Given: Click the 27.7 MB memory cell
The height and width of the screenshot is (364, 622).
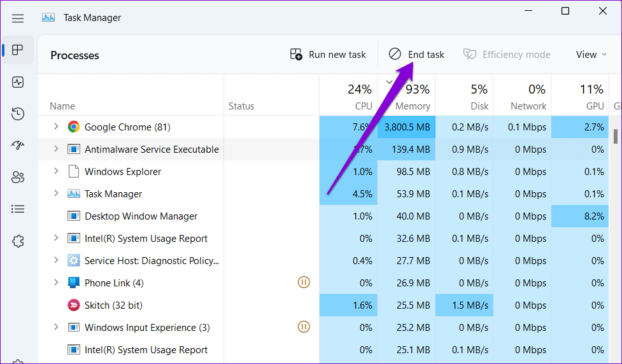Looking at the screenshot, I should pyautogui.click(x=406, y=260).
